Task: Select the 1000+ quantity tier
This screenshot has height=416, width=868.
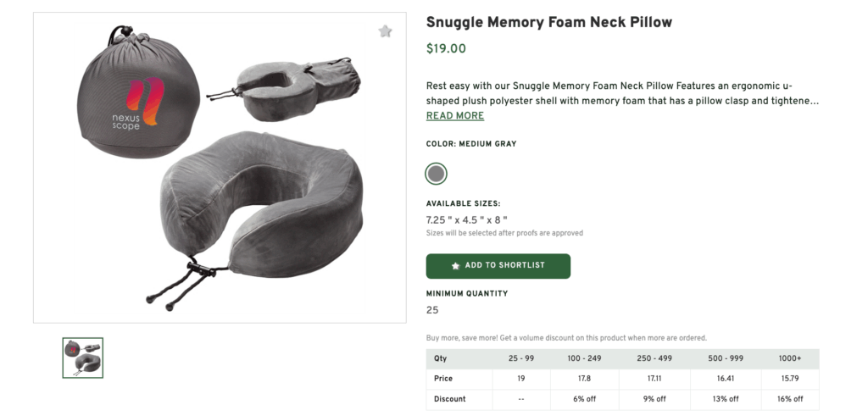Action: pyautogui.click(x=789, y=358)
